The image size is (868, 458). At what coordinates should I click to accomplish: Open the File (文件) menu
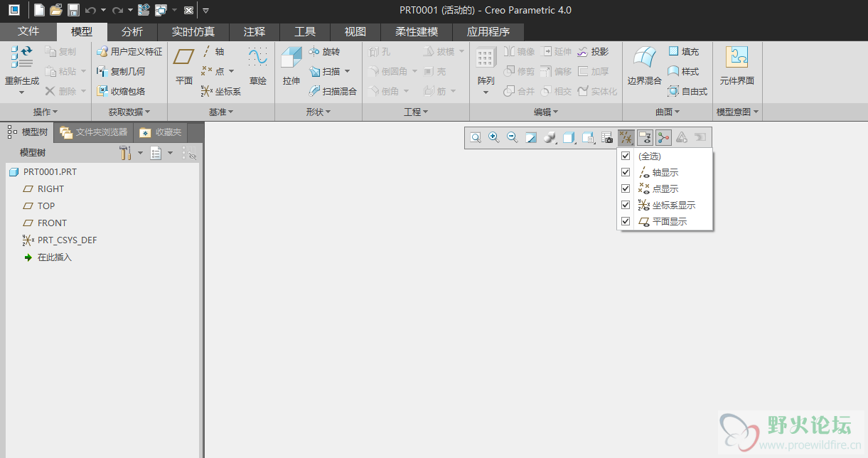tap(28, 31)
